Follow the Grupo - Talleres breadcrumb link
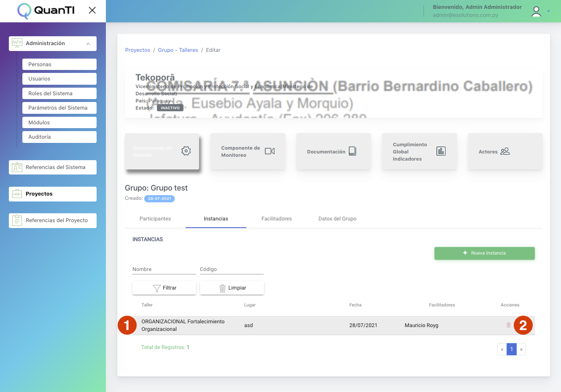This screenshot has width=561, height=392. coord(178,50)
